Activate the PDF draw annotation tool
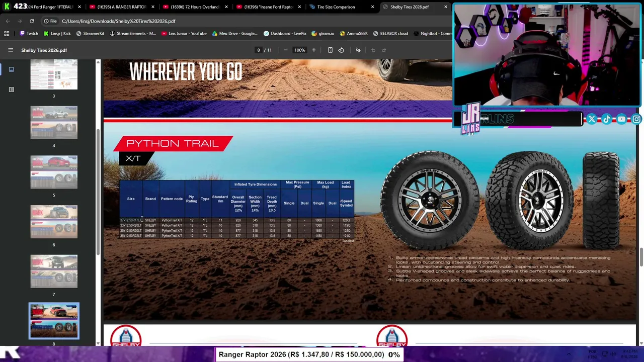The image size is (644, 362). coord(358,50)
